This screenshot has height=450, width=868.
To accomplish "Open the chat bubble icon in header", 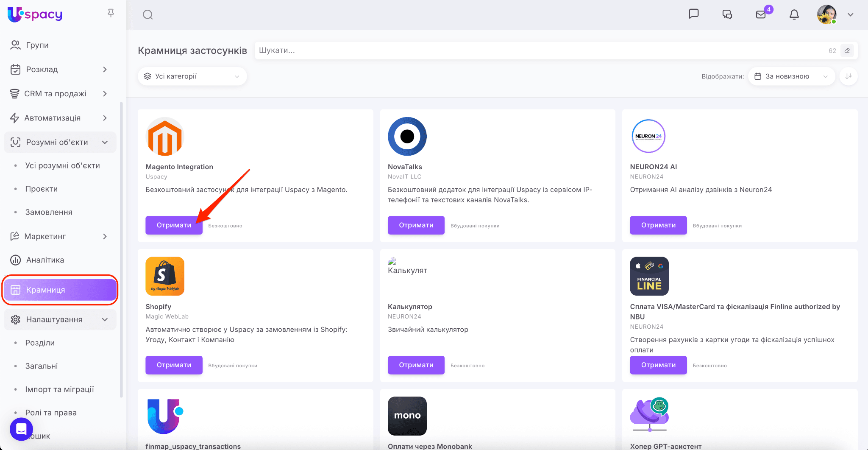I will tap(693, 14).
